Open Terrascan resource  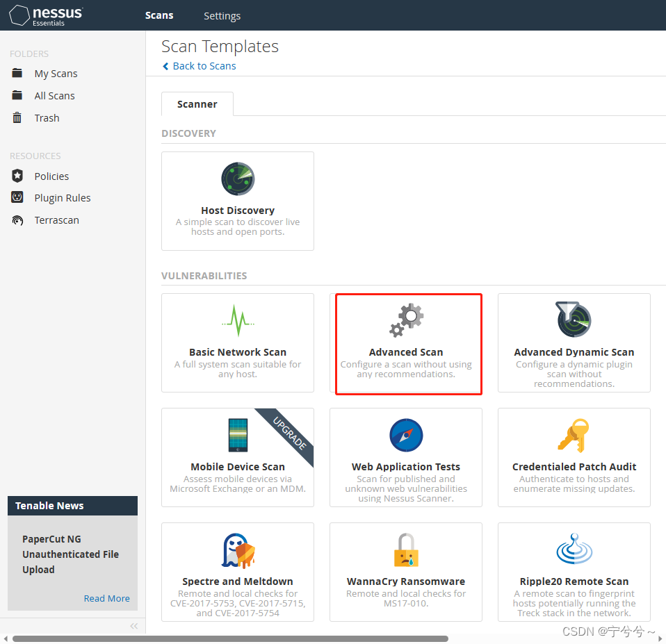tap(56, 220)
